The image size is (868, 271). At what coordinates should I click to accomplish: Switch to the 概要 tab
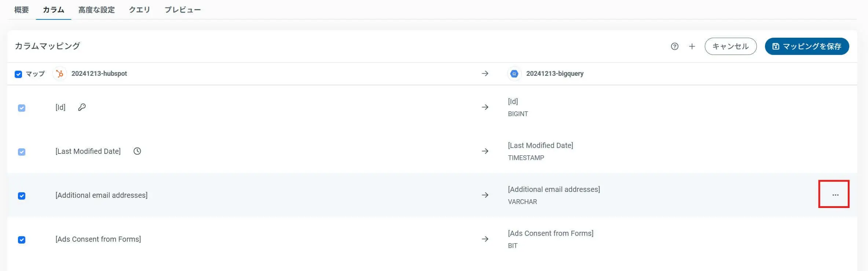(21, 10)
